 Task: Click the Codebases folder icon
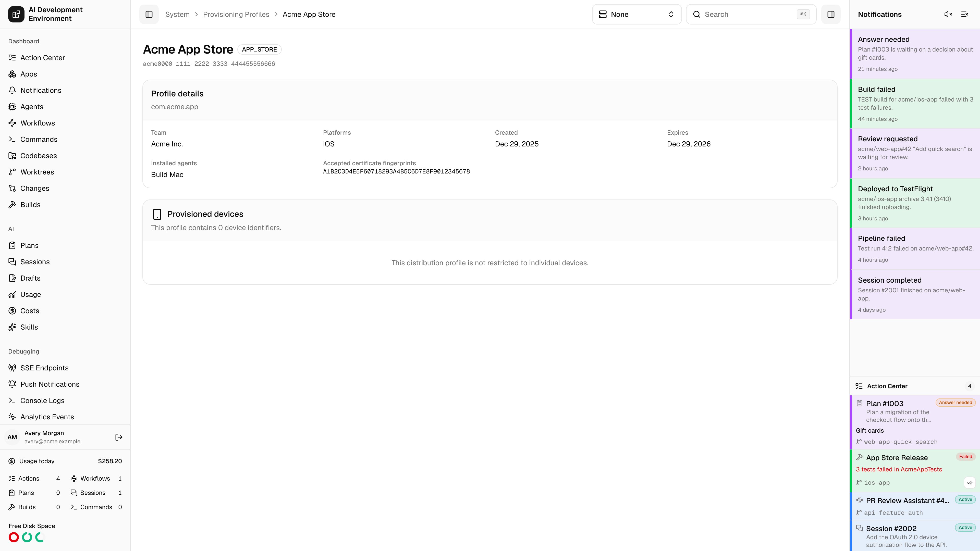point(12,156)
